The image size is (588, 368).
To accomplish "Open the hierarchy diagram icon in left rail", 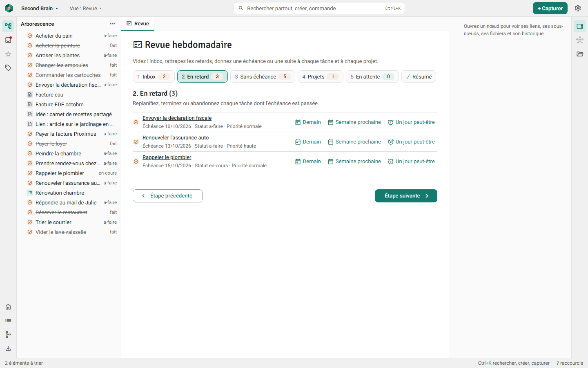I will coord(8,334).
